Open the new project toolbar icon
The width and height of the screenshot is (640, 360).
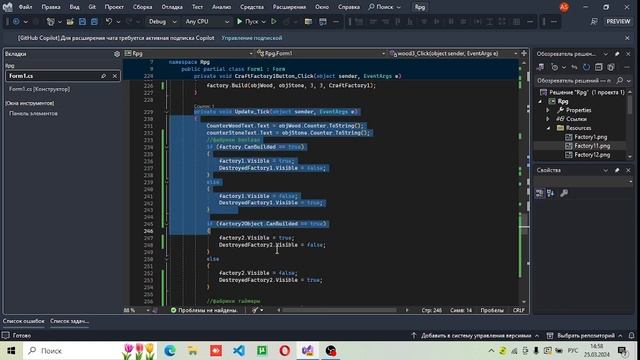[x=51, y=22]
